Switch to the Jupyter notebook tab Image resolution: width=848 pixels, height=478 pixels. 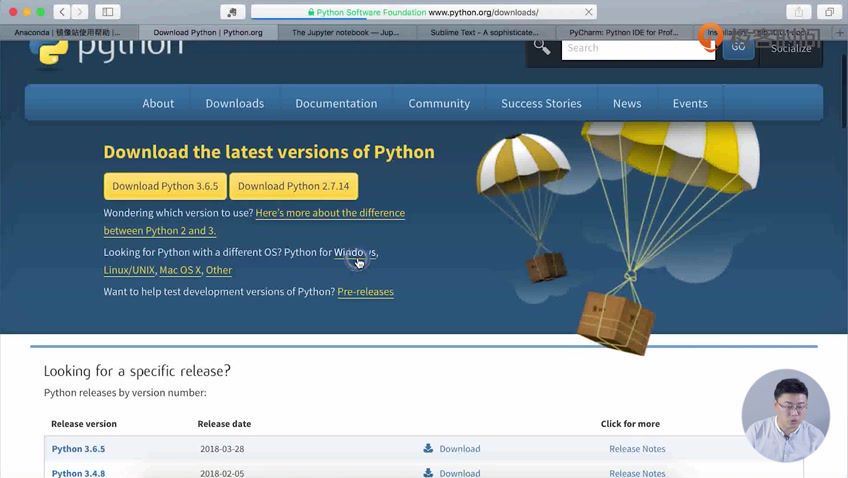tap(346, 32)
